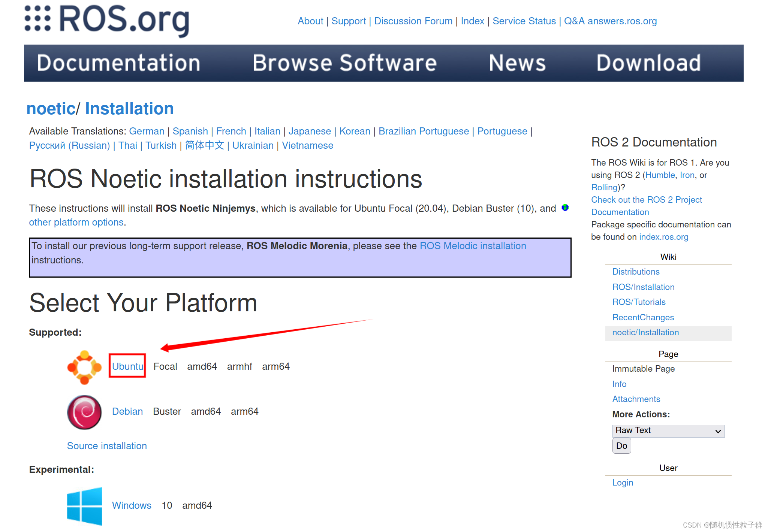This screenshot has width=768, height=532.
Task: Open the Raw Text actions dropdown
Action: (x=668, y=431)
